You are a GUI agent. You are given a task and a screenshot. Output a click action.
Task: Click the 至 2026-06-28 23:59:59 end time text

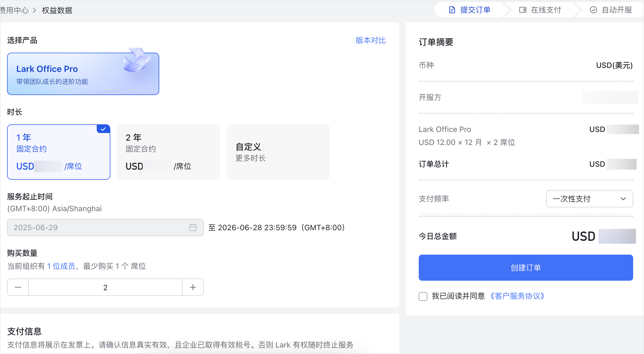pos(277,227)
